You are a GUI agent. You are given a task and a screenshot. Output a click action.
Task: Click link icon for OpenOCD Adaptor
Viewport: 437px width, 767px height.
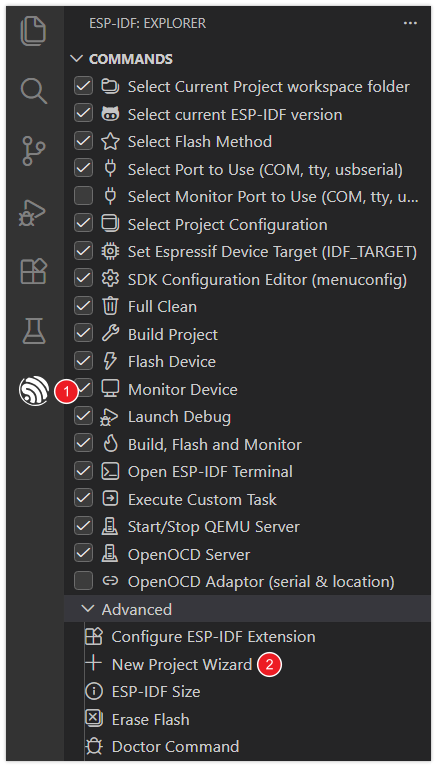[110, 582]
